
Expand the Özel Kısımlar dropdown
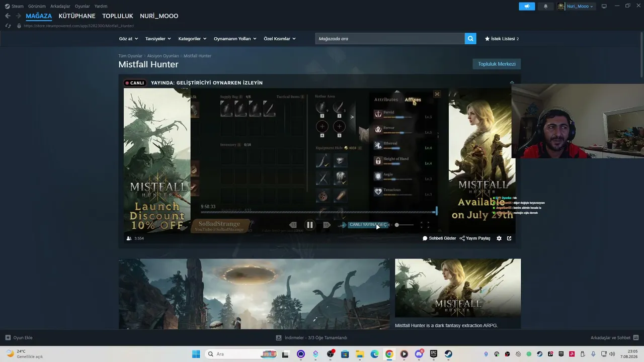pyautogui.click(x=280, y=39)
